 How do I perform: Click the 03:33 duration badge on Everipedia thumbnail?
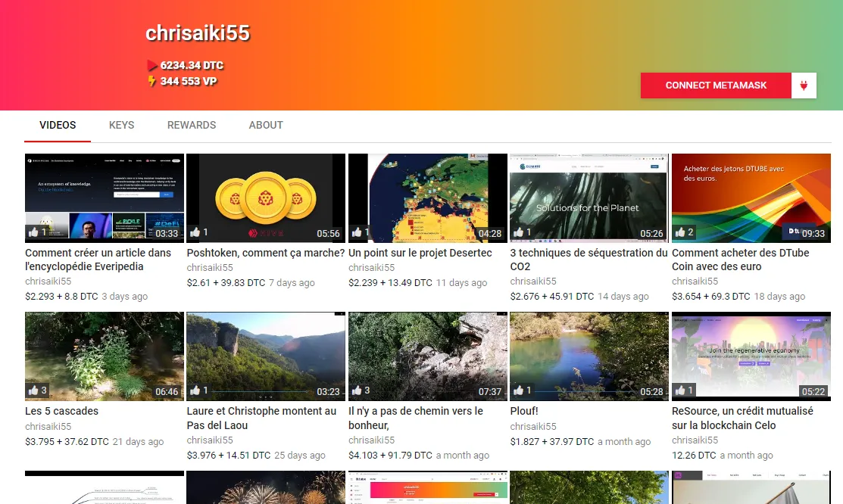coord(167,233)
